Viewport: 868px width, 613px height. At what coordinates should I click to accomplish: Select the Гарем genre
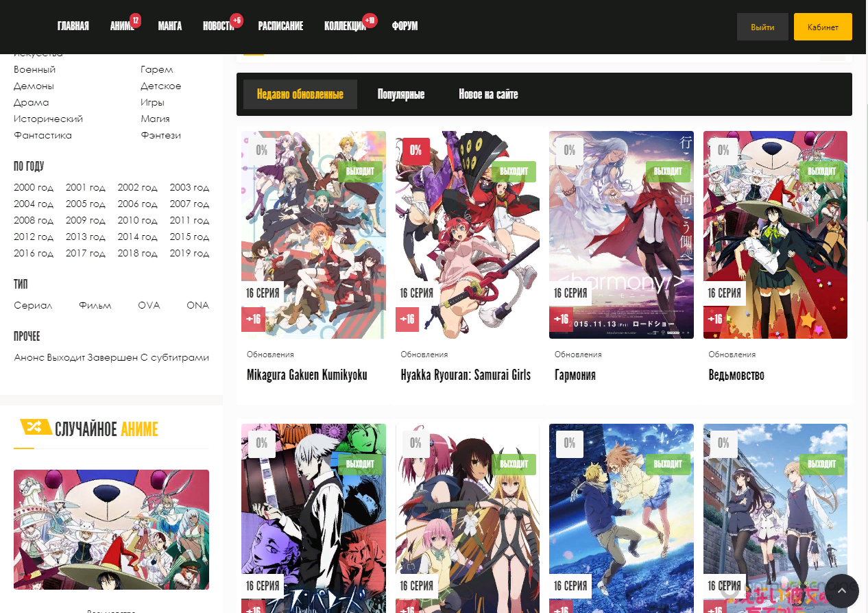pos(157,69)
